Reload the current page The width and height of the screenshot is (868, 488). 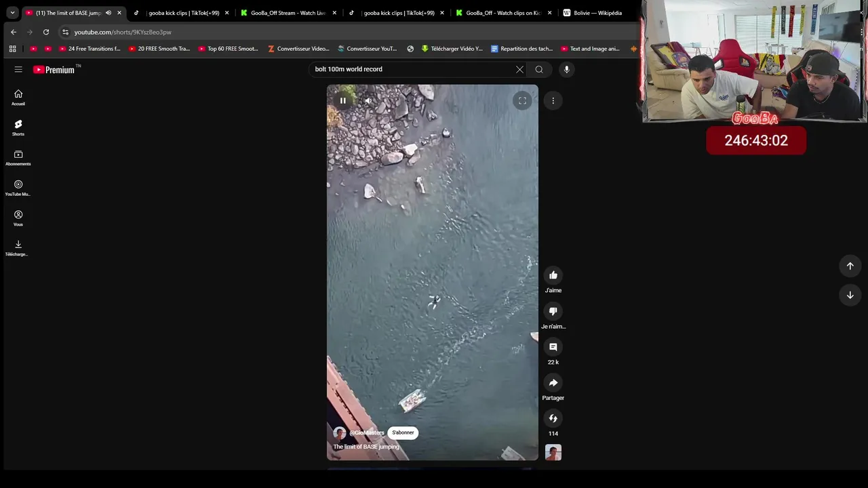coord(45,32)
